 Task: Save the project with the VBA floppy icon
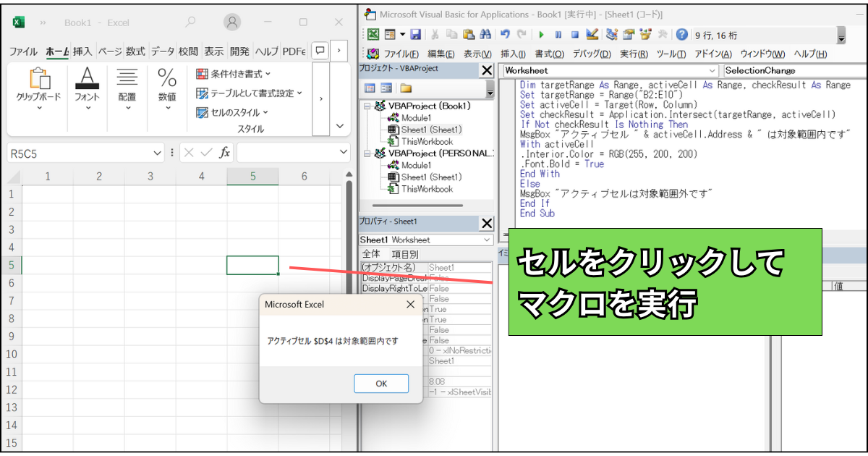415,34
